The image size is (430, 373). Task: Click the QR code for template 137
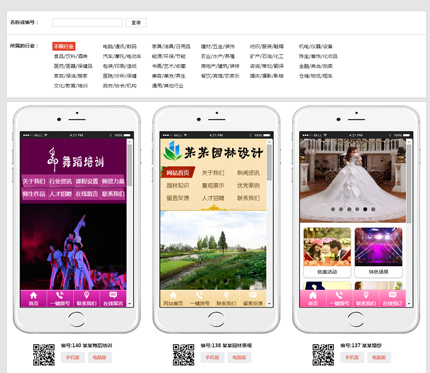[x=323, y=355]
